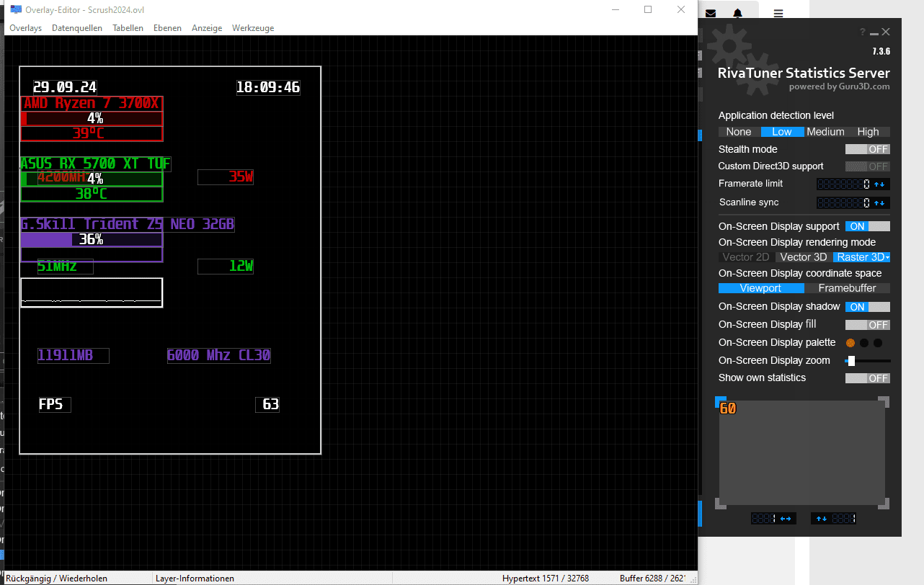Screen dimensions: 924x585
Task: Click the Framerate limit value field
Action: click(x=844, y=184)
